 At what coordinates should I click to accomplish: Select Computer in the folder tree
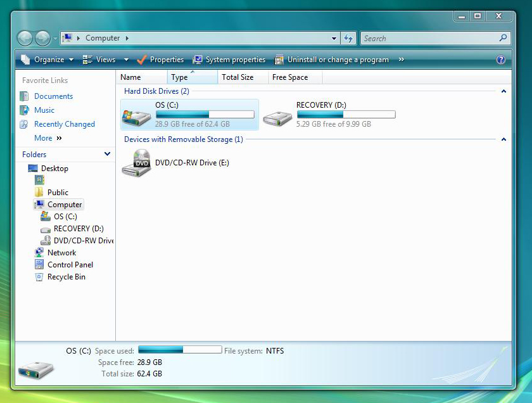click(x=65, y=205)
